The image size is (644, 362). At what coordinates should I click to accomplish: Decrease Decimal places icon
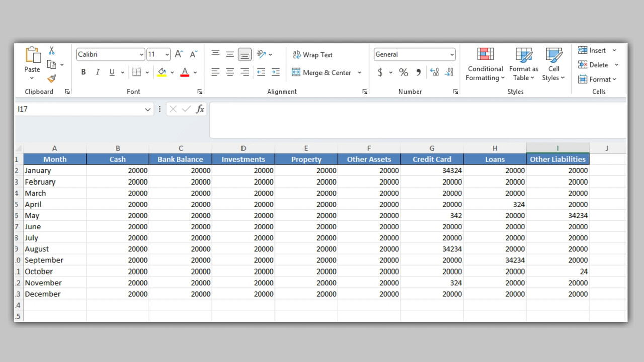[x=449, y=73]
